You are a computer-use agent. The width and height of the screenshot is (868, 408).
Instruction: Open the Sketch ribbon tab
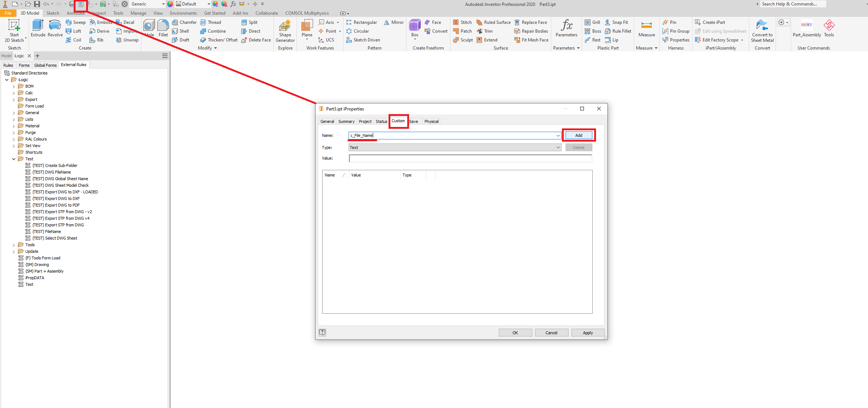(53, 13)
